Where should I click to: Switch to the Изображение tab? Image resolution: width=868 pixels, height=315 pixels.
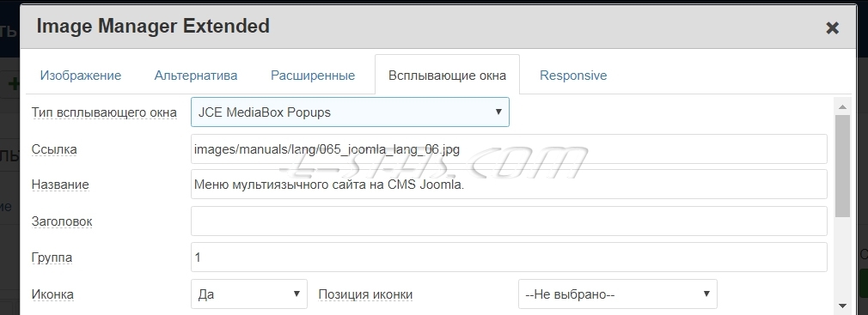tap(81, 76)
